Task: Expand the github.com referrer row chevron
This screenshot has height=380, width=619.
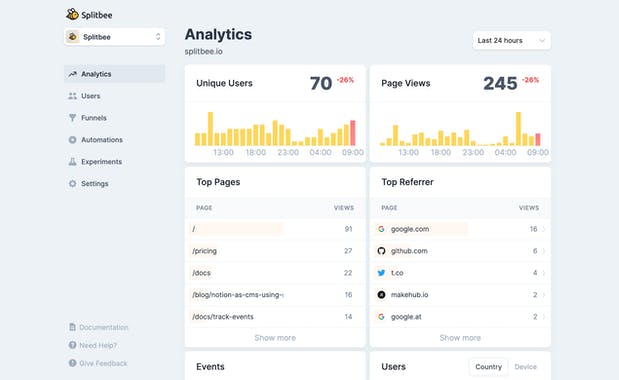Action: [x=544, y=251]
